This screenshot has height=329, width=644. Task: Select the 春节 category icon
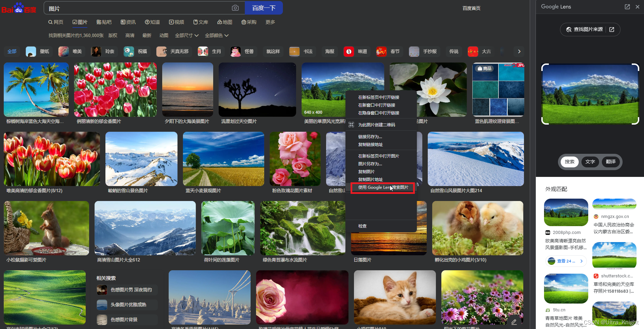tap(382, 52)
